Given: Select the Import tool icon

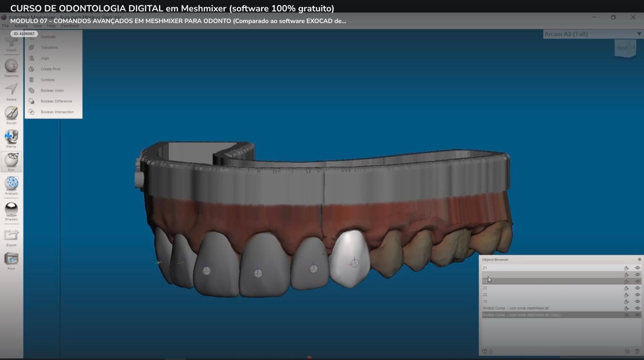Looking at the screenshot, I should point(11,42).
